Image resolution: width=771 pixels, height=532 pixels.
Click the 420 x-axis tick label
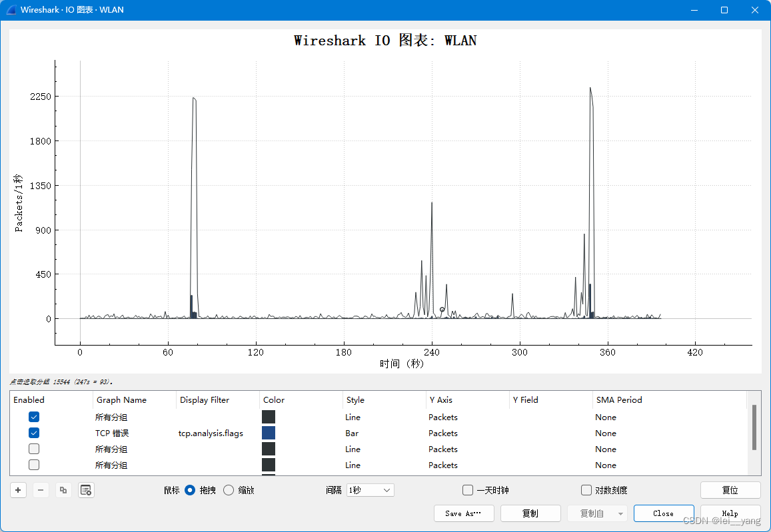pos(695,352)
